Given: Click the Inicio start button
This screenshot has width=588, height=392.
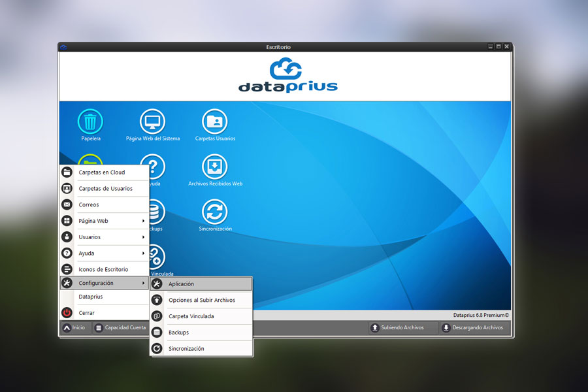Looking at the screenshot, I should [74, 327].
